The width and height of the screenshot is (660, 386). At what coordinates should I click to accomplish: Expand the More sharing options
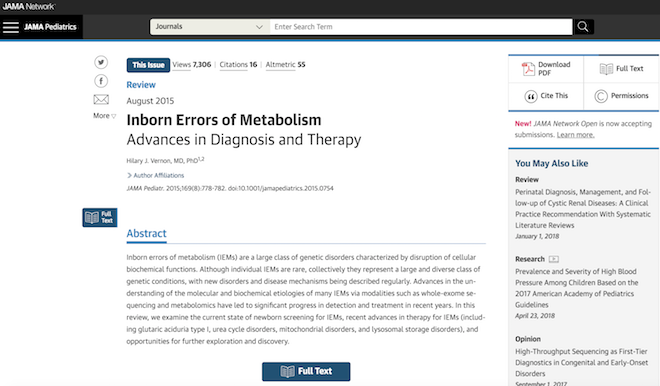(x=104, y=116)
